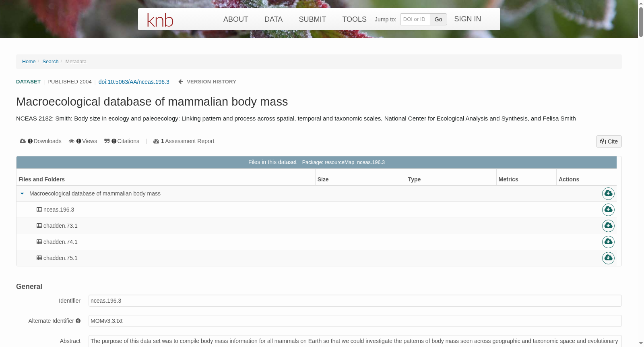644x347 pixels.
Task: Click the table icon beside chadden.74.1
Action: [39, 242]
